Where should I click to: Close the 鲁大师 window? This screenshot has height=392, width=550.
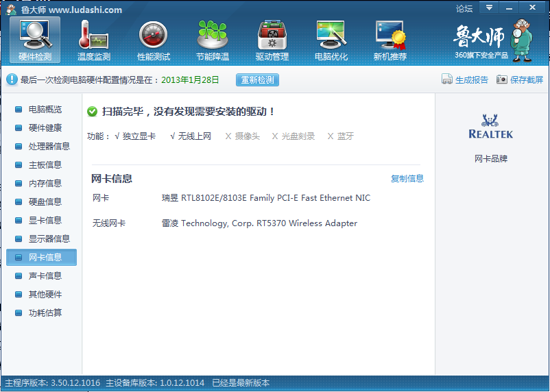[532, 8]
